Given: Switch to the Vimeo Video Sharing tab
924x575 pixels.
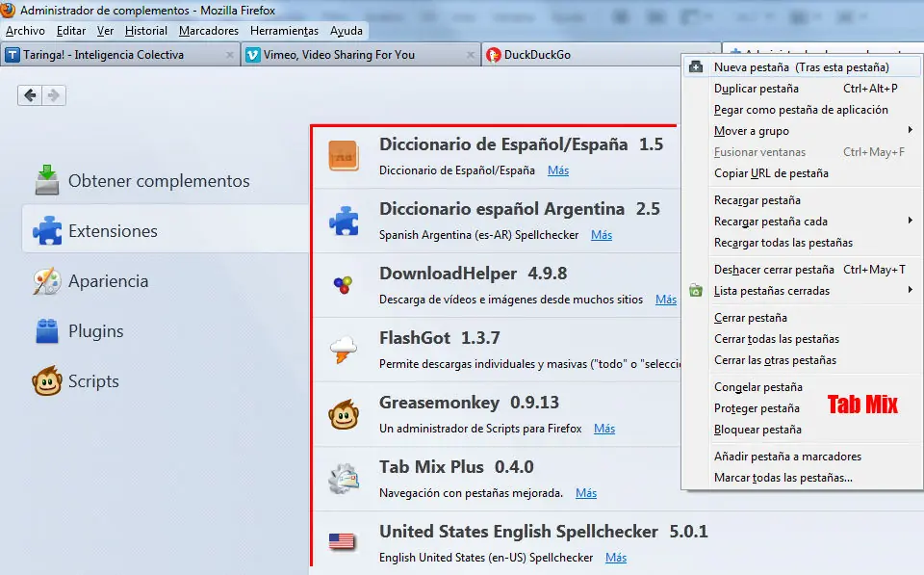Looking at the screenshot, I should pos(361,55).
